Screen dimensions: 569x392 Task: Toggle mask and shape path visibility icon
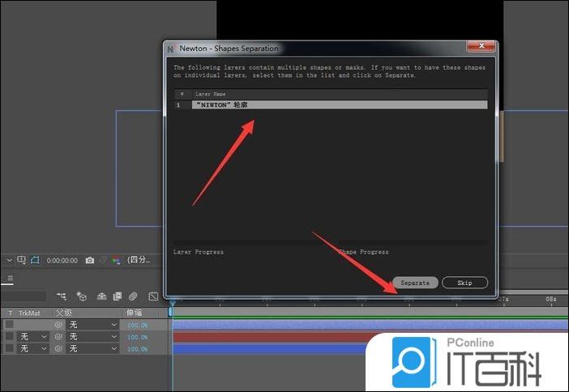35,260
